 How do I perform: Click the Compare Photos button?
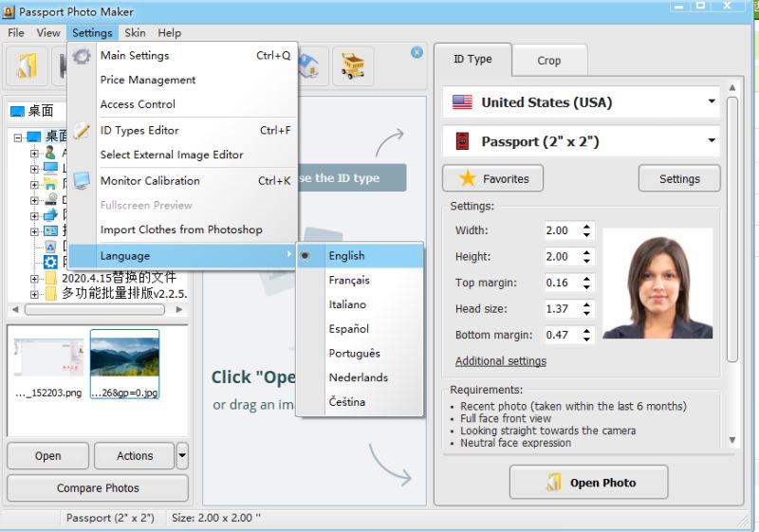pos(98,488)
